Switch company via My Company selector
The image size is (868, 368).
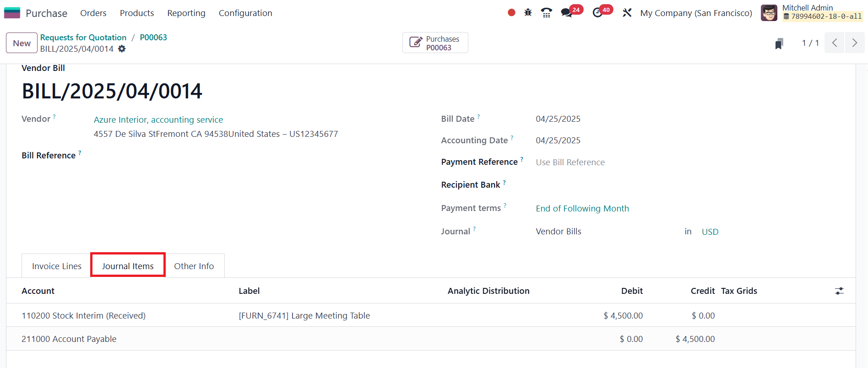coord(696,13)
